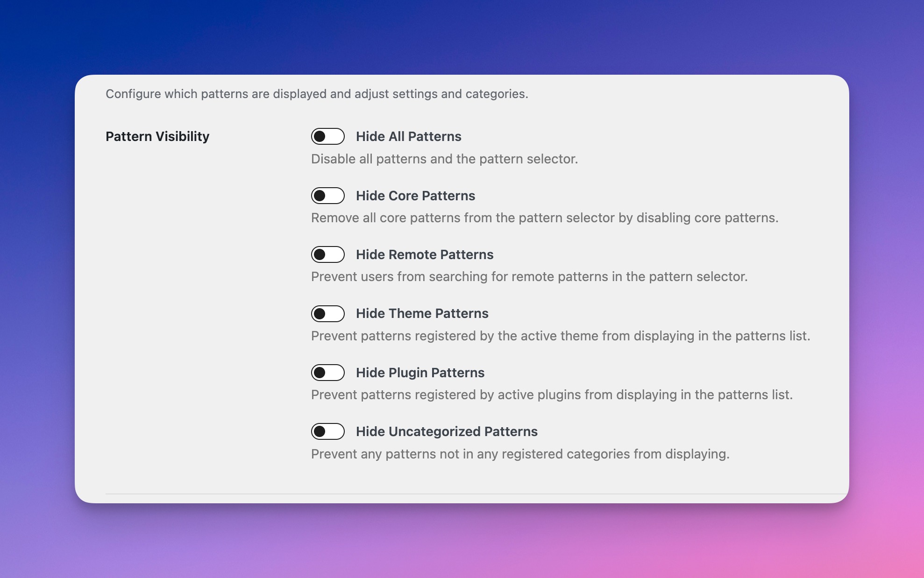Image resolution: width=924 pixels, height=578 pixels.
Task: Click the 'Prevent users from searching for remote patterns' text
Action: (x=529, y=276)
